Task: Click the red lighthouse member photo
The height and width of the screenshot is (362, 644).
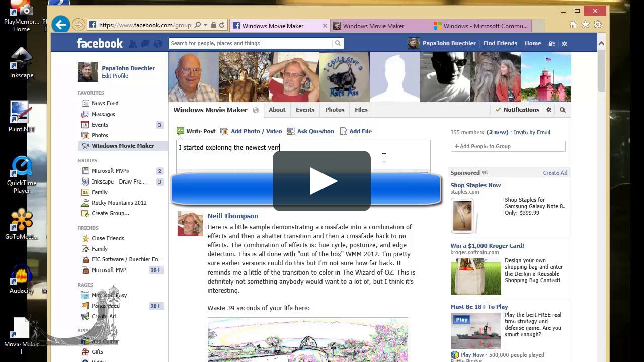Action: [x=545, y=77]
